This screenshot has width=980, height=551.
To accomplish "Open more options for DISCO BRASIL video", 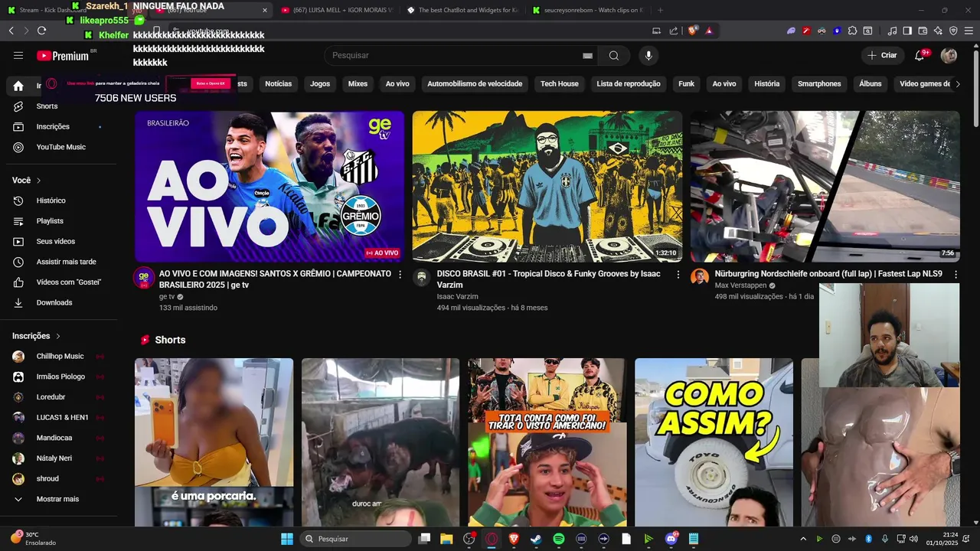I will click(678, 274).
